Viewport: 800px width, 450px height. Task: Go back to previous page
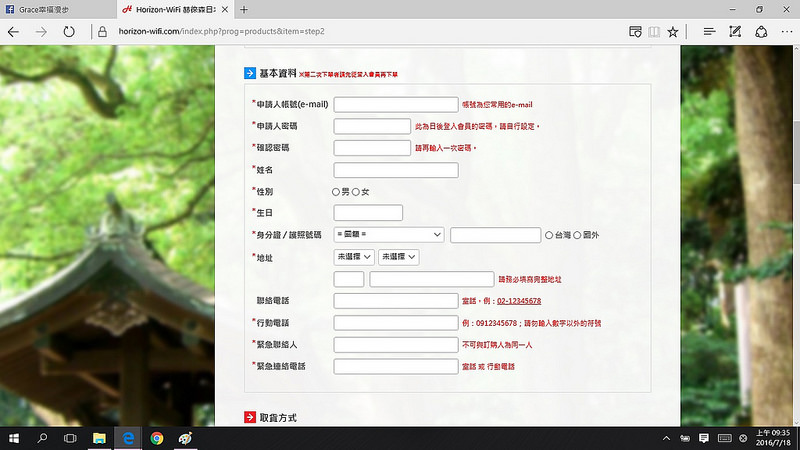(x=13, y=32)
